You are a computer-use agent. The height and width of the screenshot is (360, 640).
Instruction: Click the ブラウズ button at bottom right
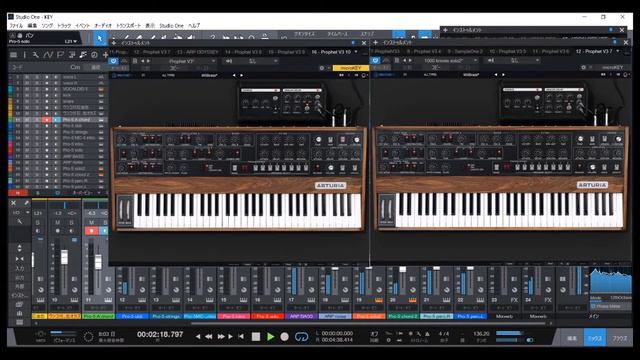(619, 338)
